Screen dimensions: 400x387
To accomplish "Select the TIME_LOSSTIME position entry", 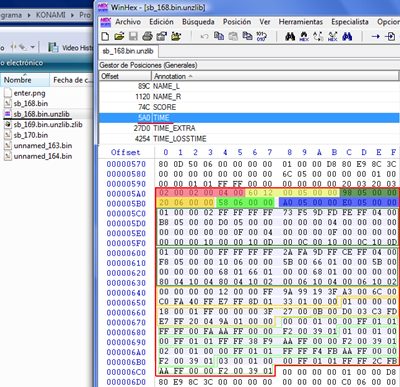I will click(249, 139).
